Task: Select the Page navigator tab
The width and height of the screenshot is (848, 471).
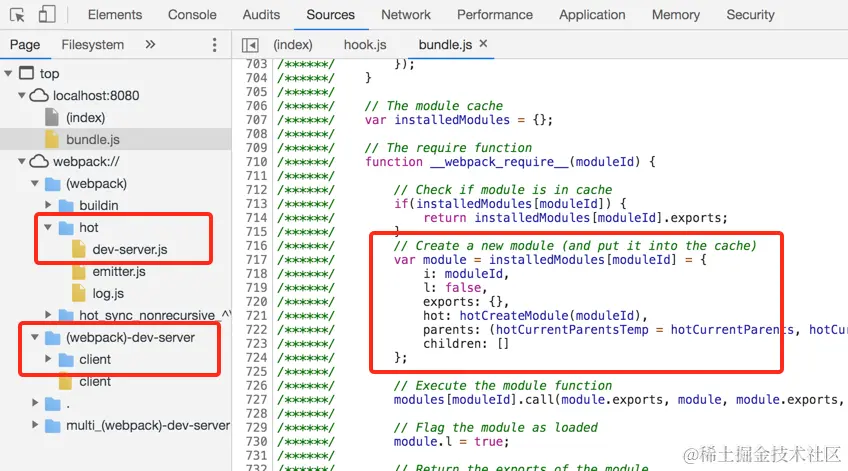Action: tap(25, 45)
